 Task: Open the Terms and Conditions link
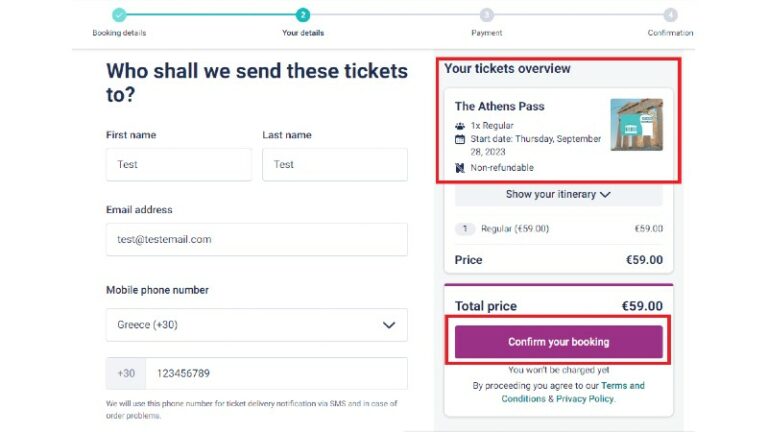(572, 392)
